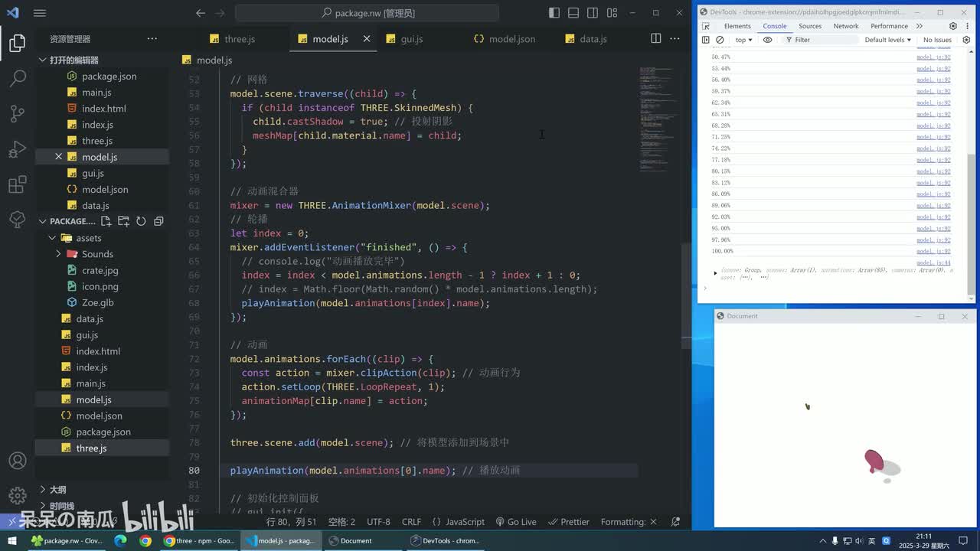Open the Default levels dropdown
980x551 pixels.
pyautogui.click(x=887, y=40)
